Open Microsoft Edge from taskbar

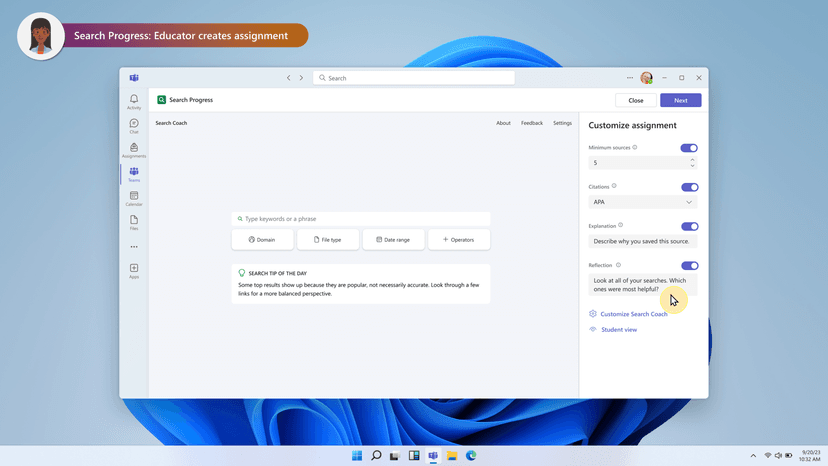pyautogui.click(x=471, y=455)
